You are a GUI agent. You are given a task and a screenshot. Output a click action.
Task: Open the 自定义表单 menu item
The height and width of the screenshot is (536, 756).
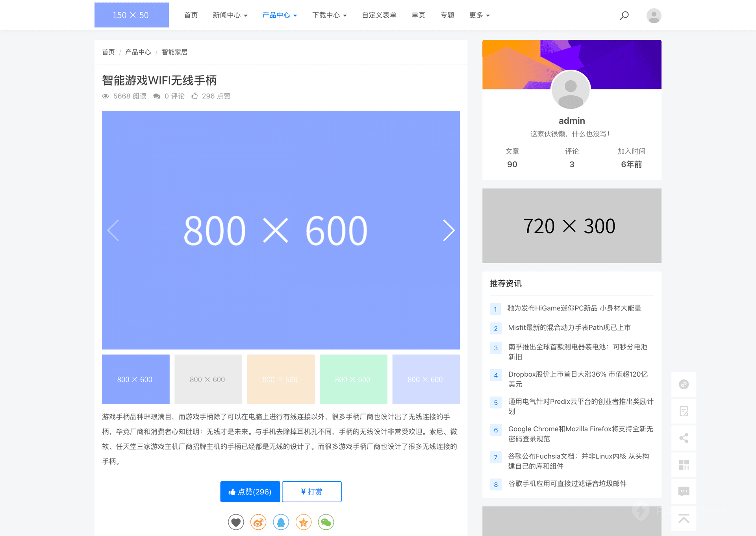[378, 15]
